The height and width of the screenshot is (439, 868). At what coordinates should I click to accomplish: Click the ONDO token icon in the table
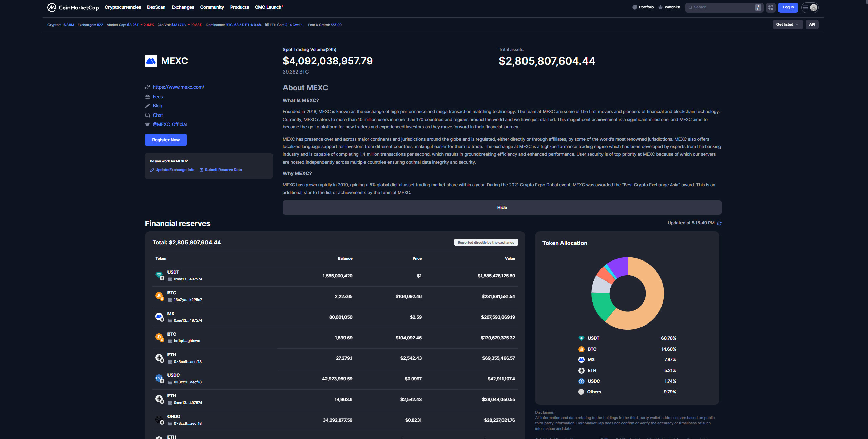[159, 420]
